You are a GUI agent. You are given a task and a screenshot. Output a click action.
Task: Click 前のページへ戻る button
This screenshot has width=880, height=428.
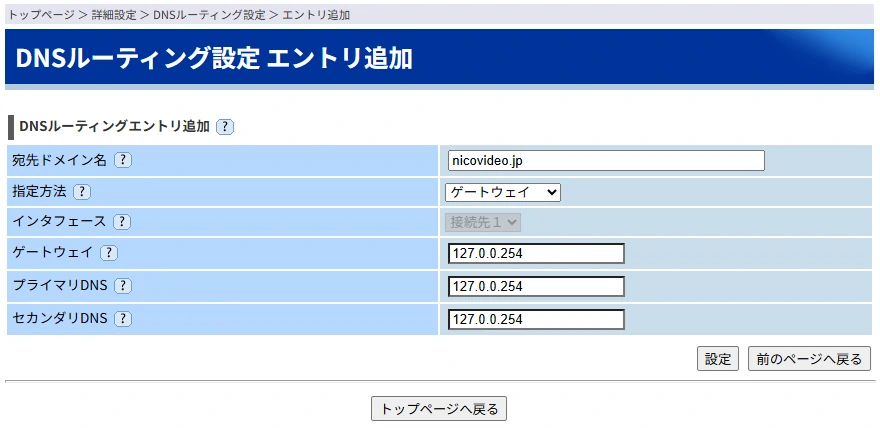tap(809, 359)
